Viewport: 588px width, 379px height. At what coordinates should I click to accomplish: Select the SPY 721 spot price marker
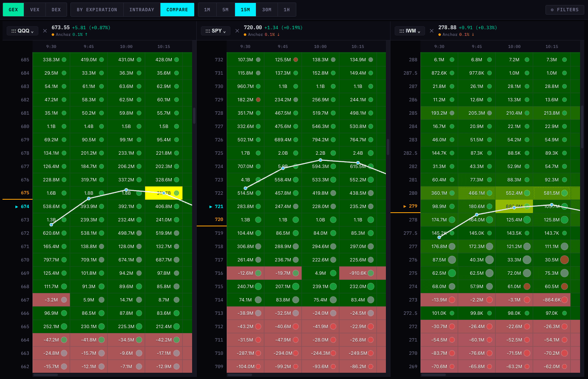[x=216, y=206]
